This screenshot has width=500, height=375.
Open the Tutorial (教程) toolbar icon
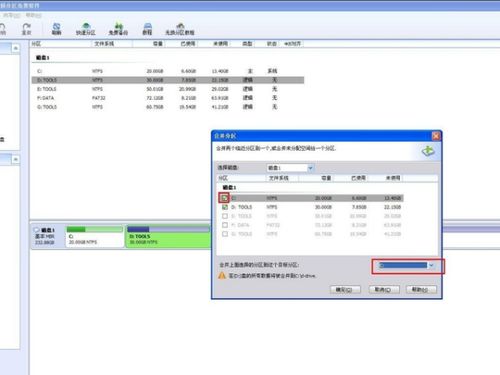click(x=147, y=29)
